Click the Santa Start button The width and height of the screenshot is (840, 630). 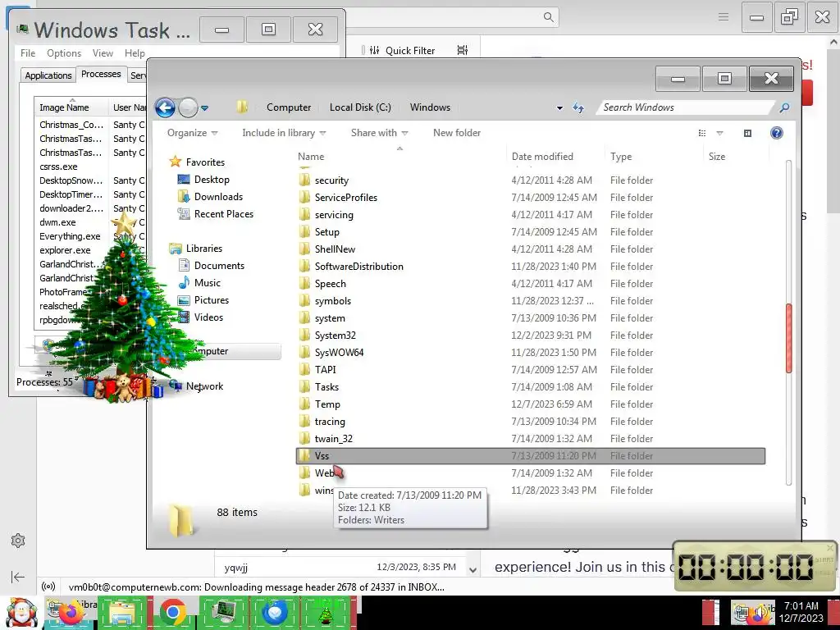(x=21, y=612)
